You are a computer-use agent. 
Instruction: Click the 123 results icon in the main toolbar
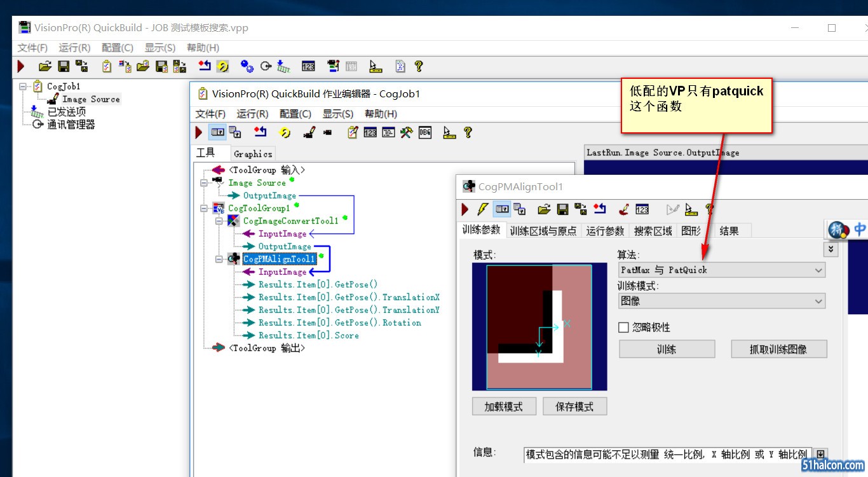pos(309,66)
